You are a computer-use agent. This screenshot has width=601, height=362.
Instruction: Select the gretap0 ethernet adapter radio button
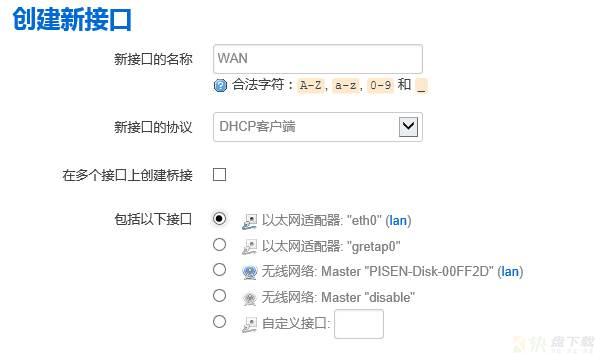coord(219,244)
